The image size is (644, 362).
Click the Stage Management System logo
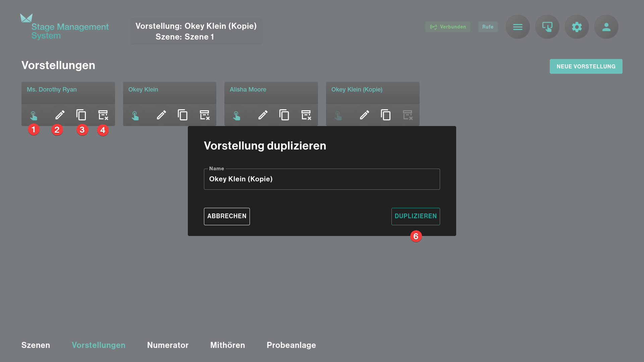click(x=64, y=27)
